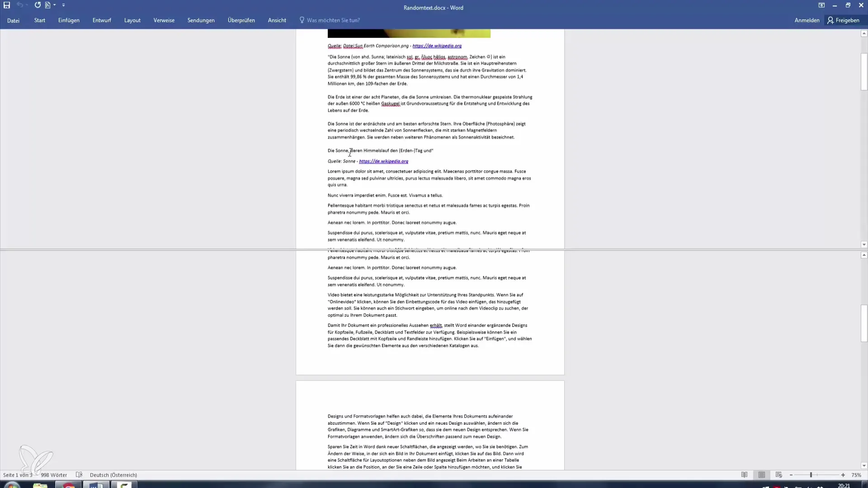Switch to the Verweise ribbon tab

164,20
